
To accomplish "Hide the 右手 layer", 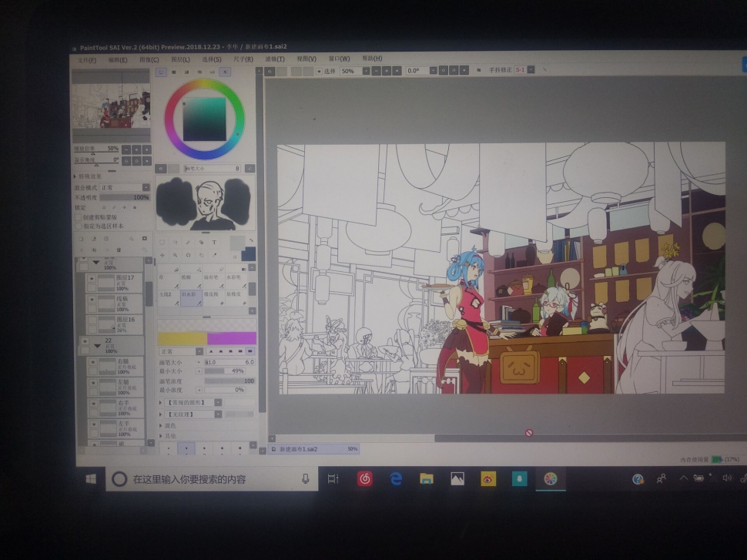I will click(93, 403).
